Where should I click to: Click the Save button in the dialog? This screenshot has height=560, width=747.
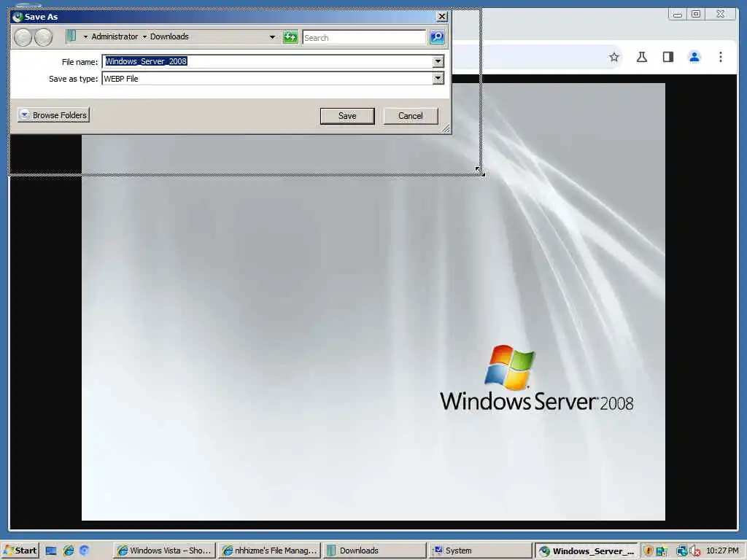pyautogui.click(x=347, y=116)
